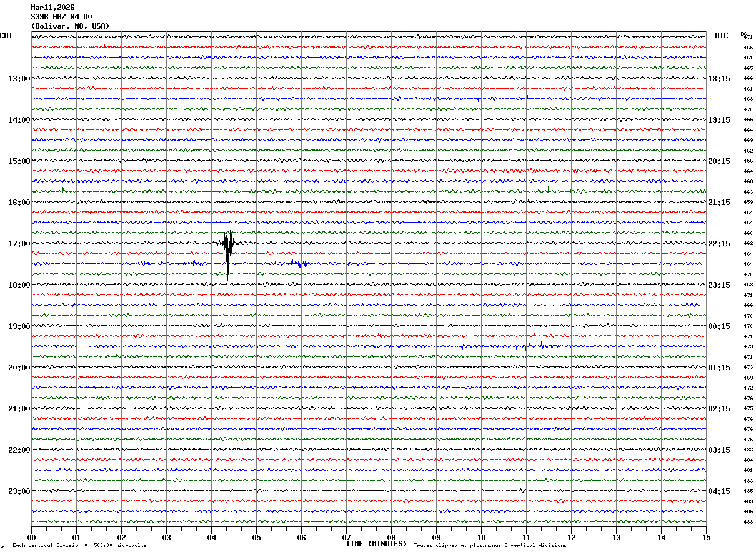
Task: Click the large black seismic spike at 17:00
Action: coord(228,250)
